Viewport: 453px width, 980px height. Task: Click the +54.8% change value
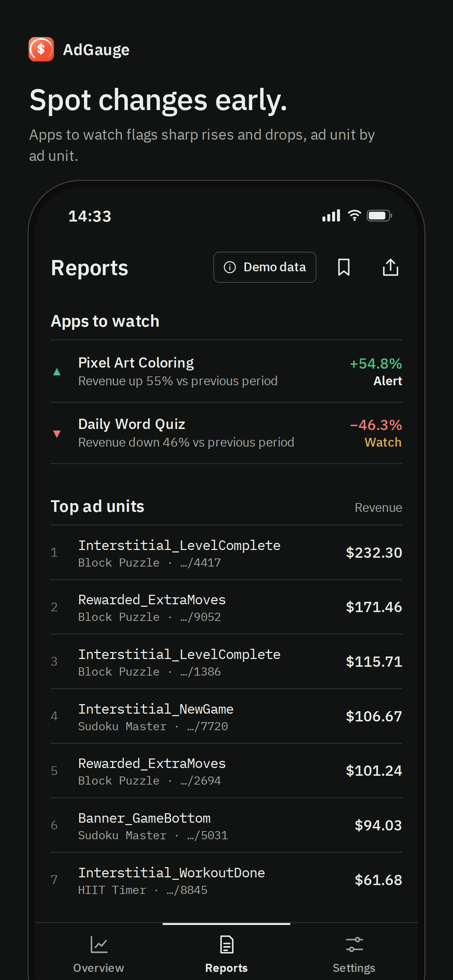[376, 363]
